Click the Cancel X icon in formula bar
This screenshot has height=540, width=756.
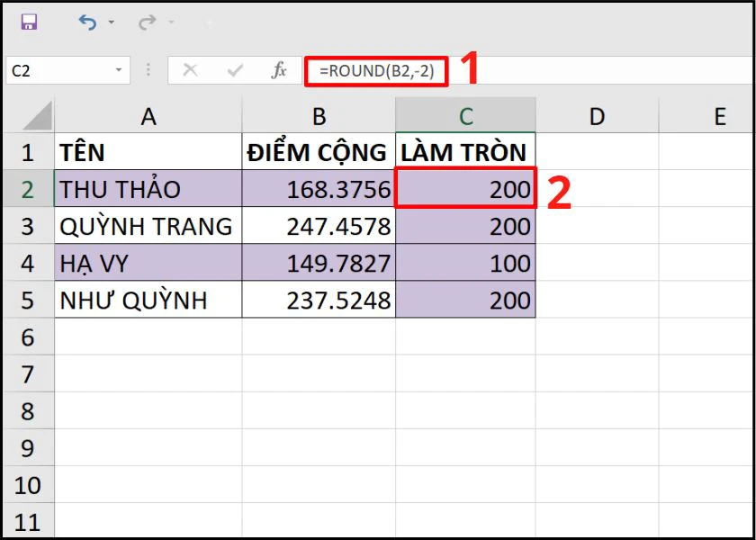(191, 71)
